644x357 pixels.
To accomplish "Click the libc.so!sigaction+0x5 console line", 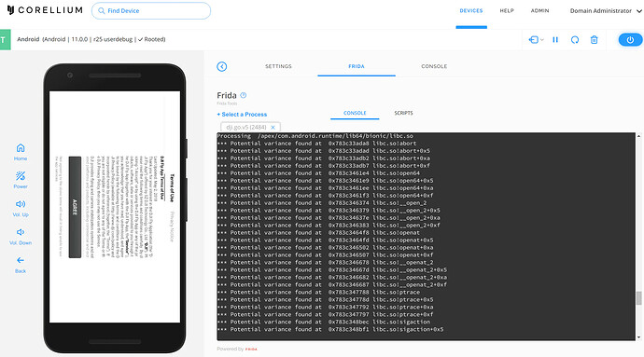I will click(330, 329).
